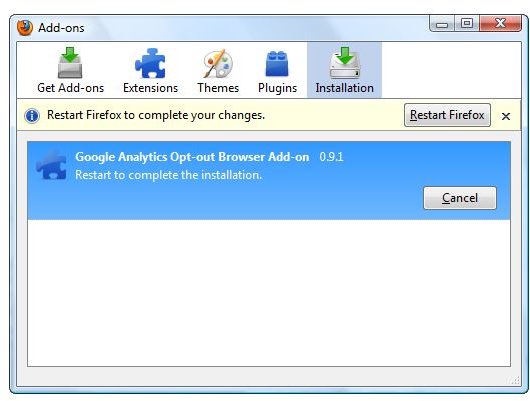Click the add-on puzzle piece icon
This screenshot has width=530, height=401.
[51, 165]
